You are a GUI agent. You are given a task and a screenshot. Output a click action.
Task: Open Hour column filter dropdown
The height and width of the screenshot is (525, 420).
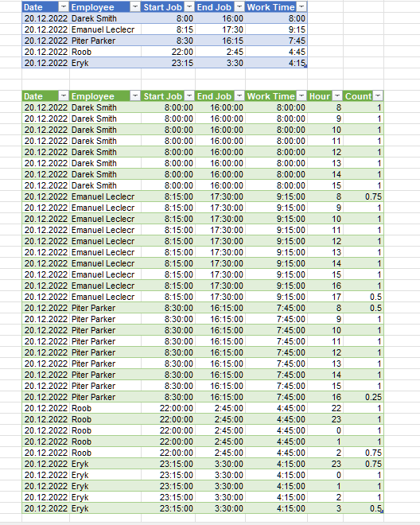(337, 96)
